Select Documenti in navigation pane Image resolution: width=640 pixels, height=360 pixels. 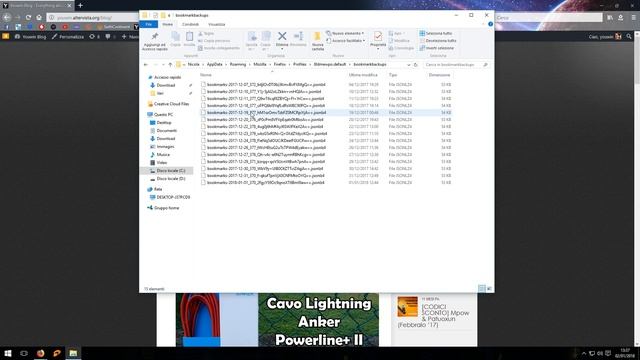pos(164,131)
